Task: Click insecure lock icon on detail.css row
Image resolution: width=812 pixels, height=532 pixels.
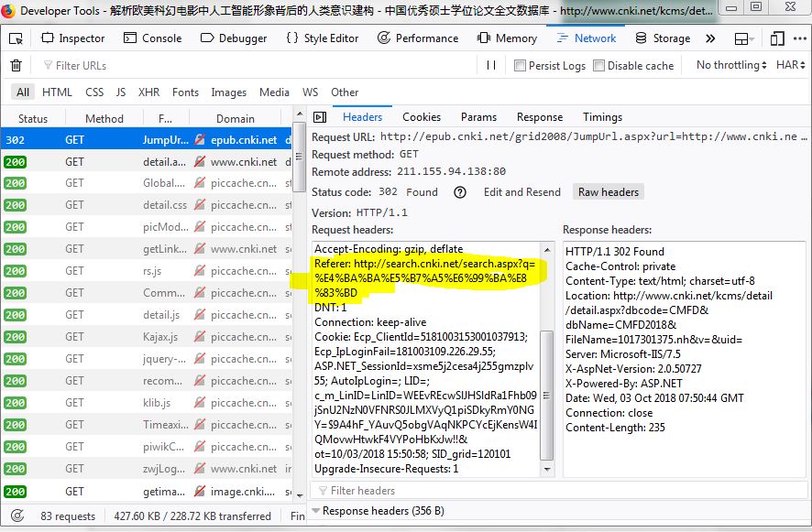Action: pos(200,205)
